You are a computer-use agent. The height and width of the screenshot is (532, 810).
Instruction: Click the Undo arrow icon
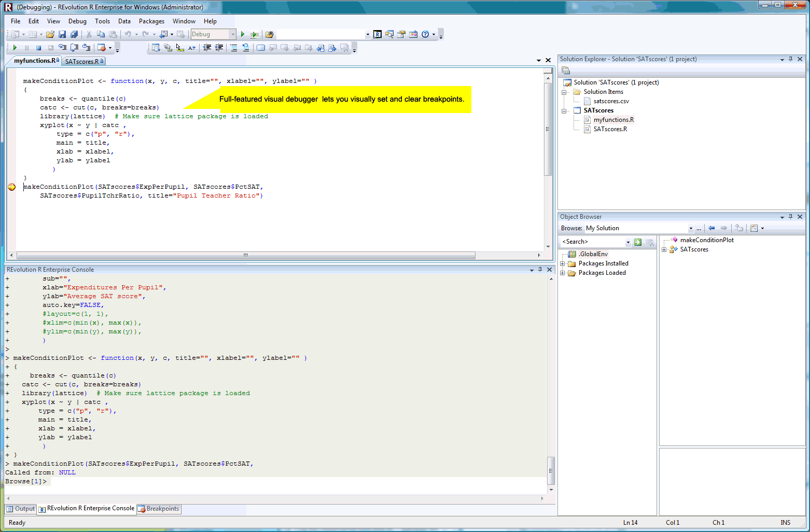pyautogui.click(x=128, y=34)
